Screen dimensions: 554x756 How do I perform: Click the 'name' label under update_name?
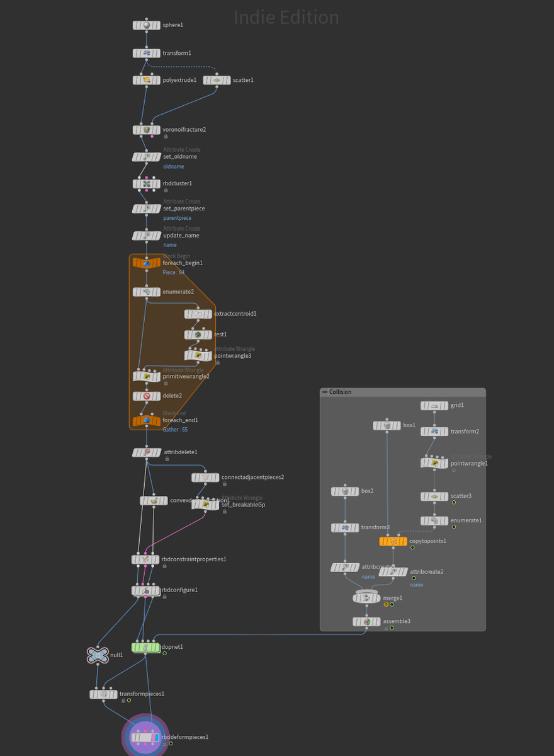click(x=170, y=245)
